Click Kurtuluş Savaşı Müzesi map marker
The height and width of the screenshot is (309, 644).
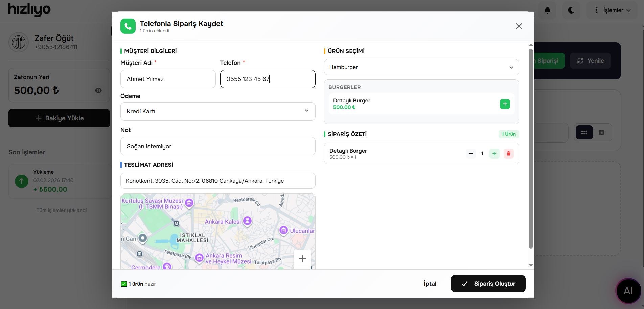pyautogui.click(x=189, y=203)
